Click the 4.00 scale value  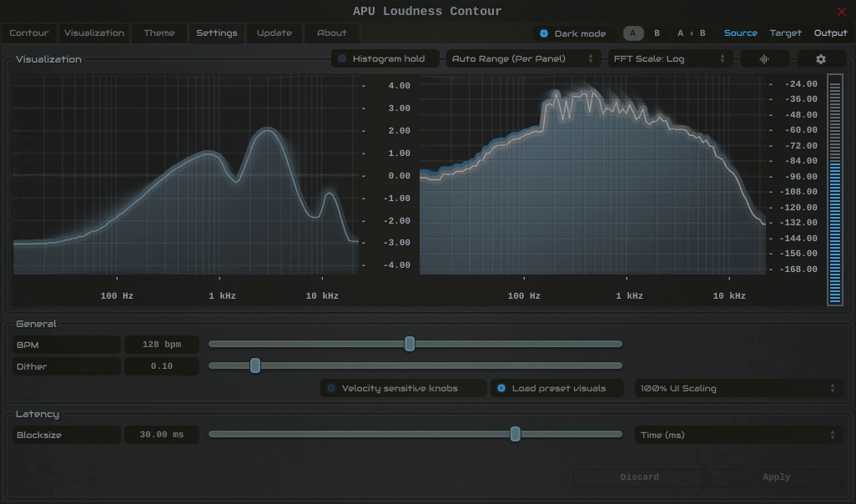point(399,86)
